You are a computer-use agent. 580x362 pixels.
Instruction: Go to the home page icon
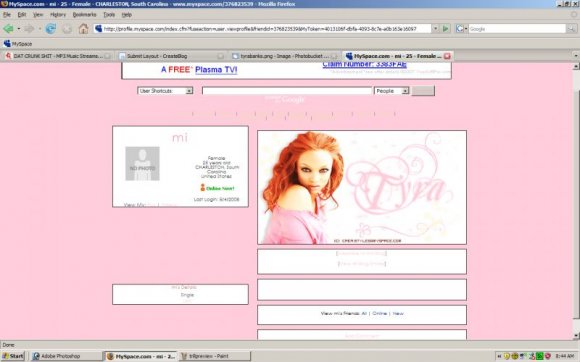point(83,29)
